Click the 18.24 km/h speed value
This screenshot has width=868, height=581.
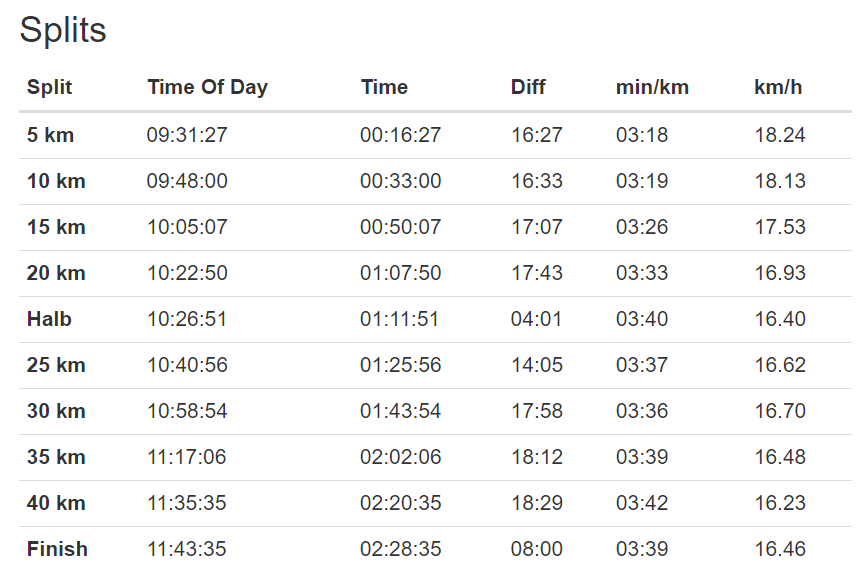click(x=780, y=135)
